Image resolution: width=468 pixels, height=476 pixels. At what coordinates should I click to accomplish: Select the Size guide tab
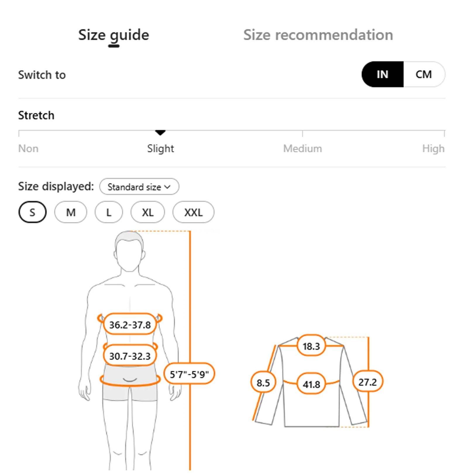pos(113,35)
